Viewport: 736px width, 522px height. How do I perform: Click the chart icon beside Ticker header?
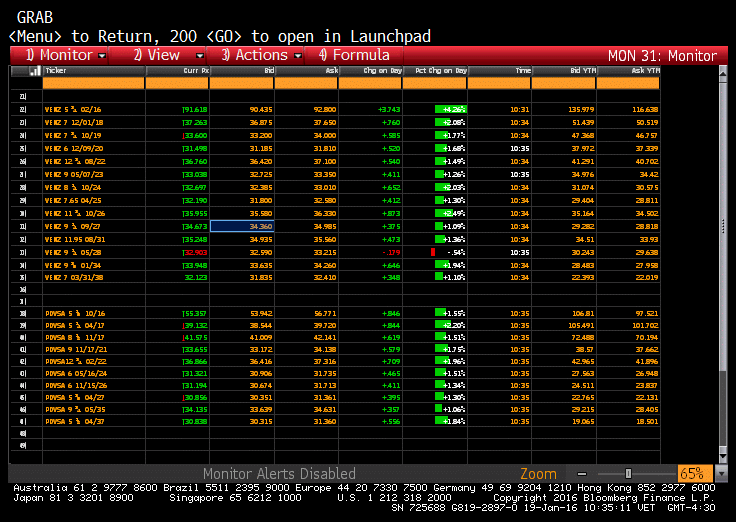pyautogui.click(x=34, y=71)
